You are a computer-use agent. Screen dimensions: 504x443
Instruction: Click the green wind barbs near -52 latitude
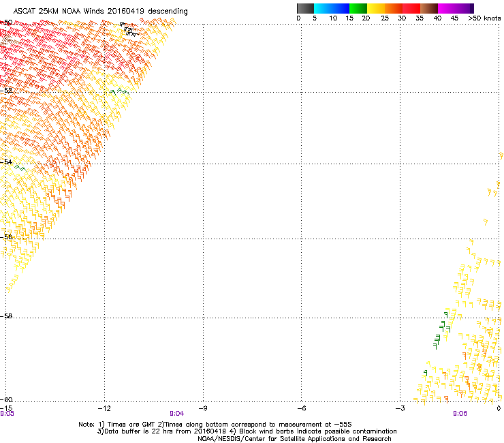pos(120,92)
